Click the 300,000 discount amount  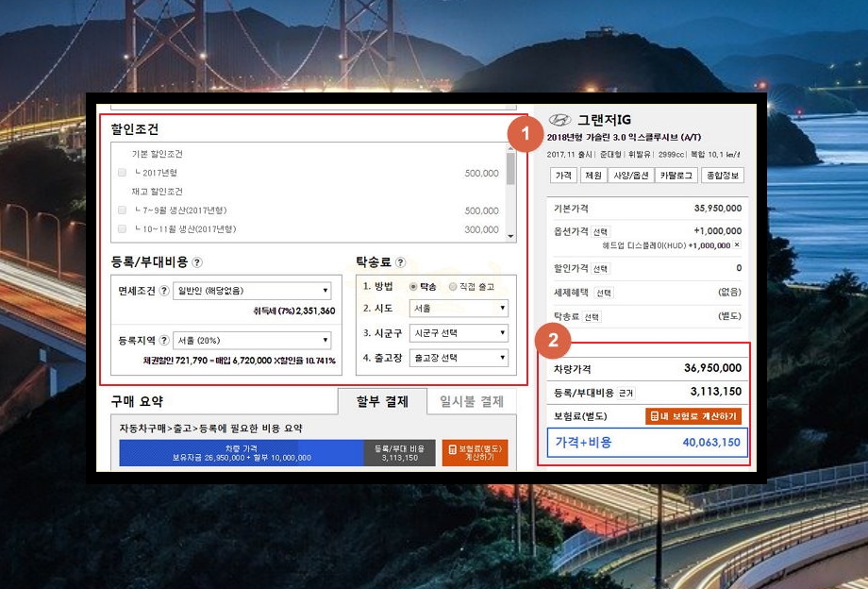click(x=481, y=229)
